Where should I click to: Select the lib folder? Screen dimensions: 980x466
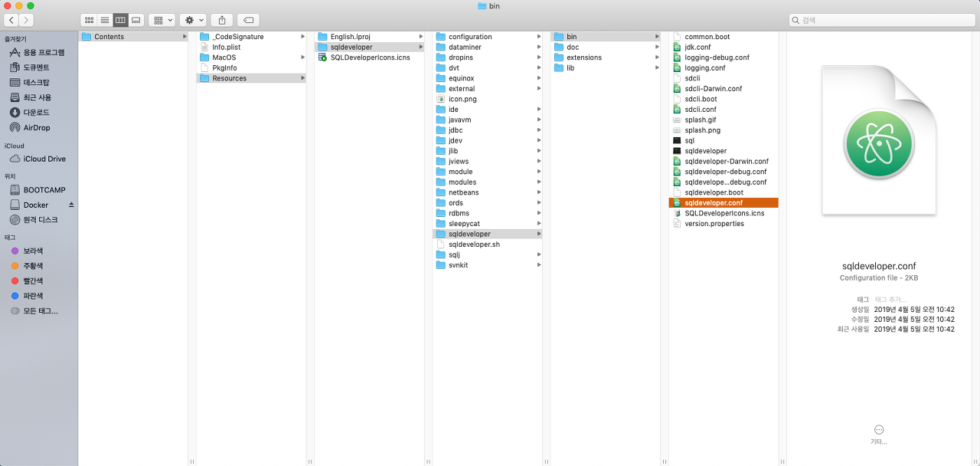coord(606,67)
